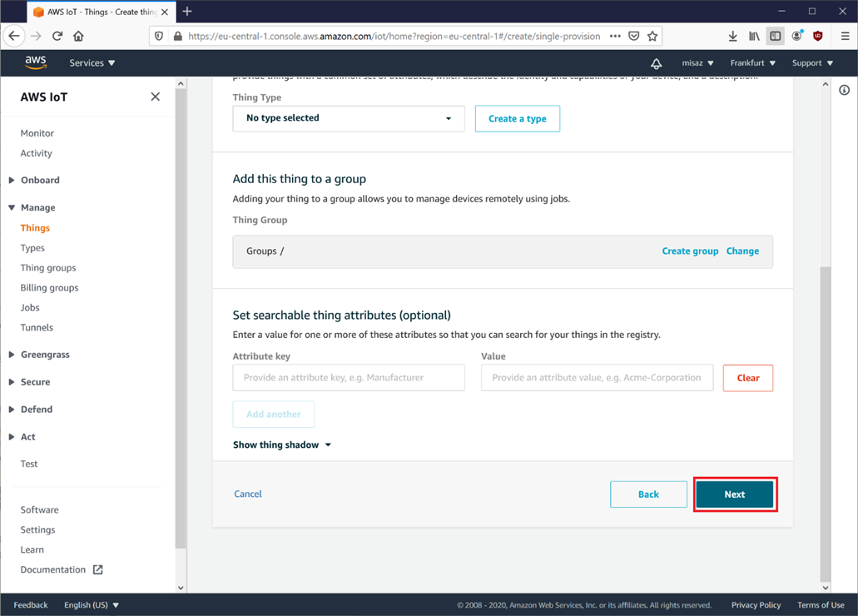
Task: Click the Clear attribute button
Action: point(747,378)
